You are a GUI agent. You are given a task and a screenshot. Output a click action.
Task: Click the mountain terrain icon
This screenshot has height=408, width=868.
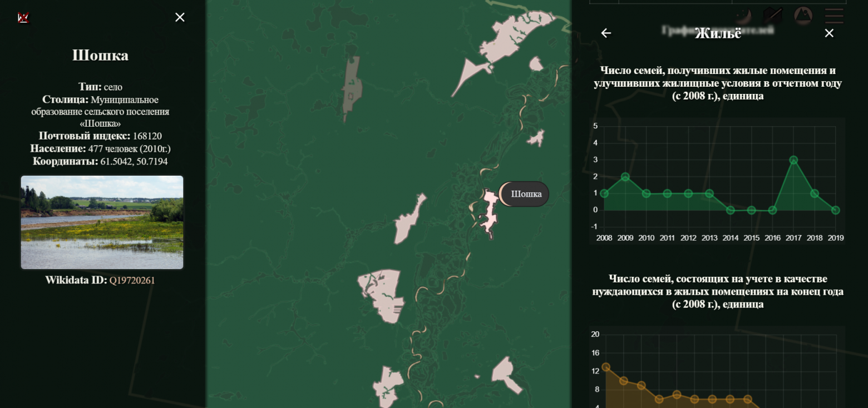click(x=803, y=16)
